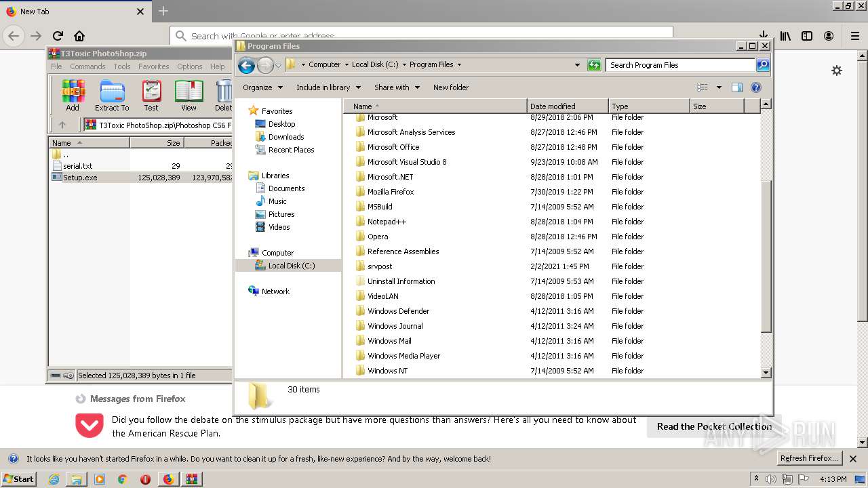Click the Internet Explorer taskbar icon
The width and height of the screenshot is (868, 488).
pyautogui.click(x=54, y=479)
